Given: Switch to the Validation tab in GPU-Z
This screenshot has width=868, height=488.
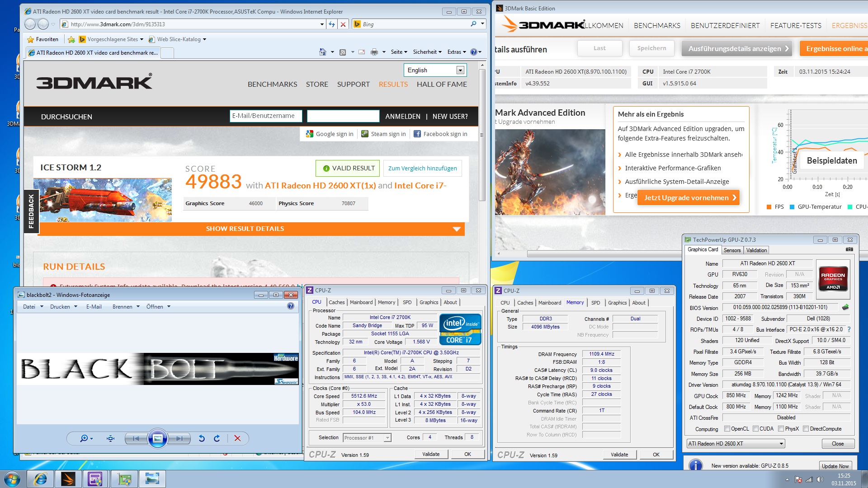Looking at the screenshot, I should tap(756, 250).
